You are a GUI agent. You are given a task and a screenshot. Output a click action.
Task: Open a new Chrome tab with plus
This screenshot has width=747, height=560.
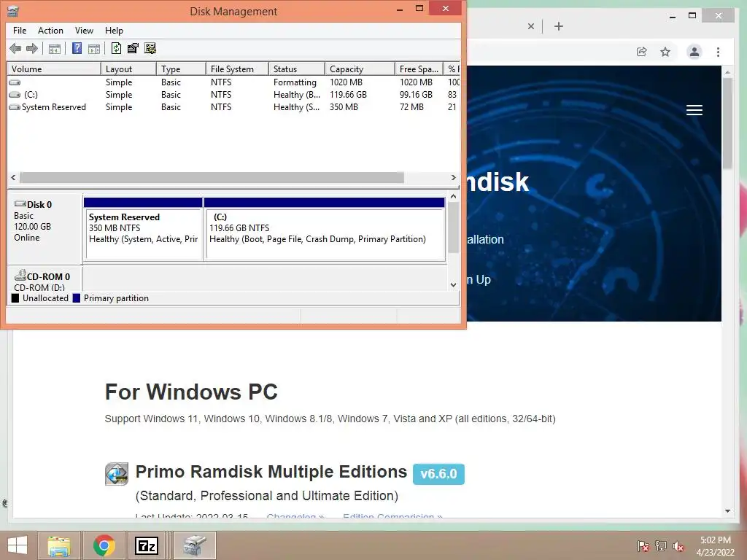[559, 26]
